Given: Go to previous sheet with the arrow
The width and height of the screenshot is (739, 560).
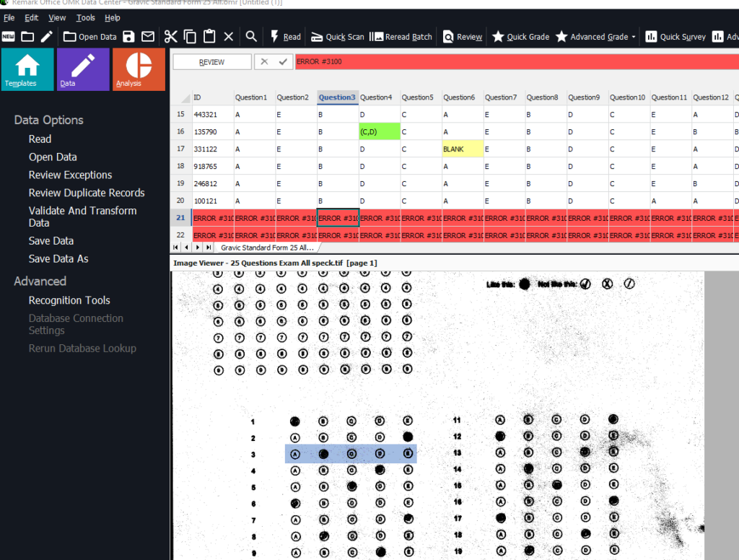Looking at the screenshot, I should pos(187,248).
